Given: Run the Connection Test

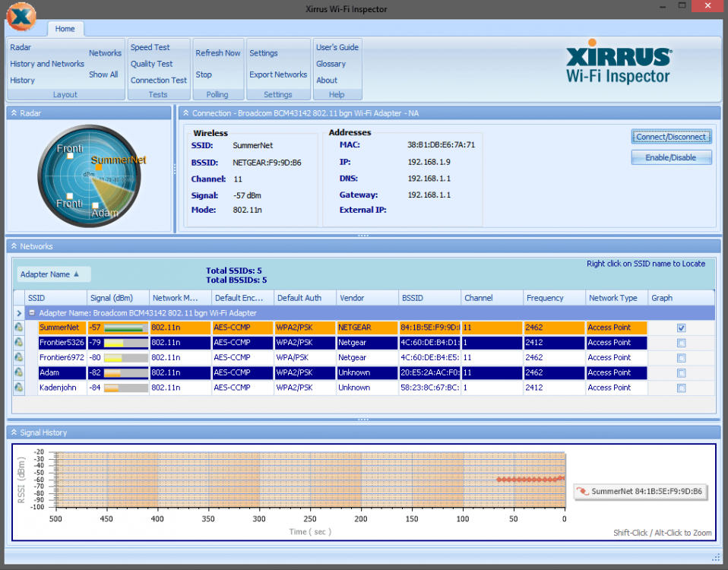Looking at the screenshot, I should point(158,81).
